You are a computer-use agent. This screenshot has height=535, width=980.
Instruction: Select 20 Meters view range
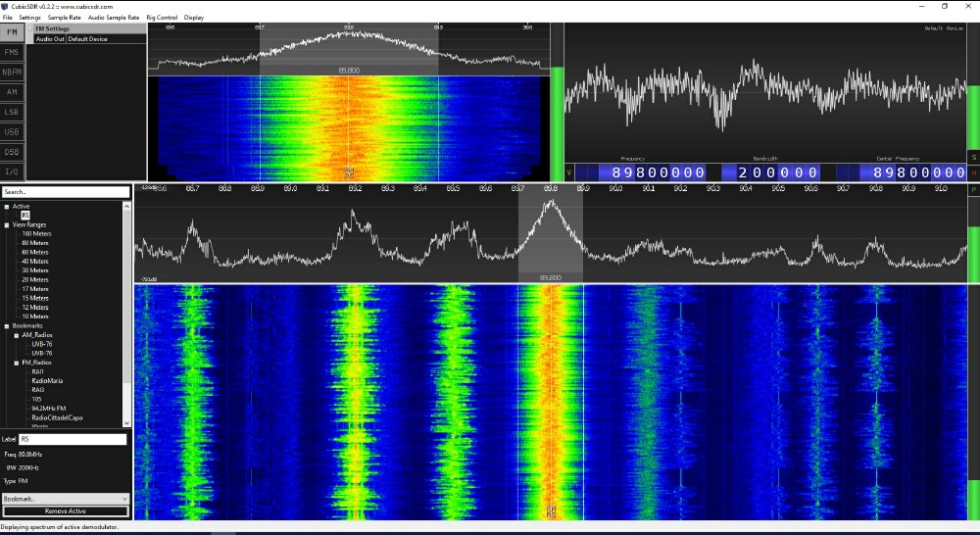(35, 280)
